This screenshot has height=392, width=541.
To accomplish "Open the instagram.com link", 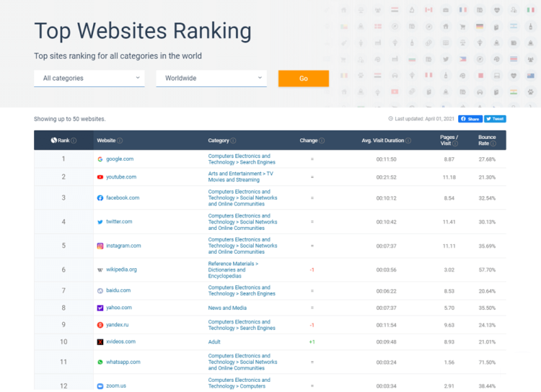I will tap(123, 246).
